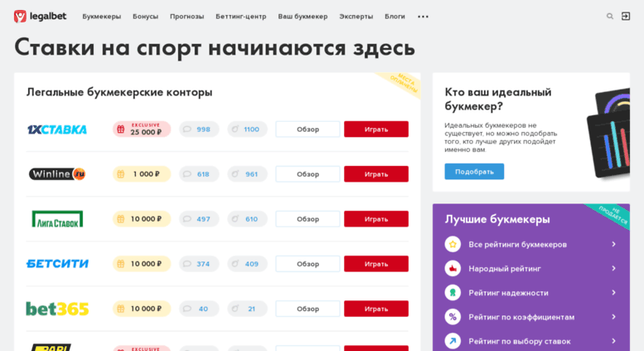Click the thumbs-up Народный рейтинг icon
The image size is (644, 351).
click(453, 269)
